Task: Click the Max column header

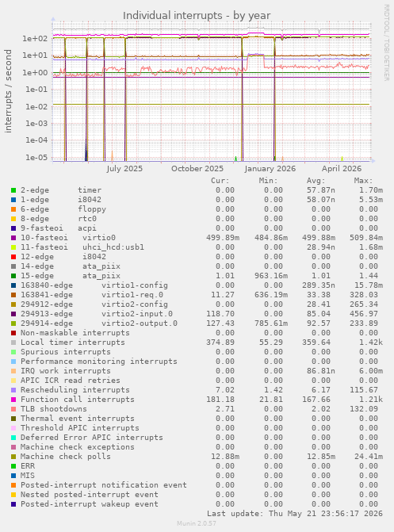Action: coord(363,181)
